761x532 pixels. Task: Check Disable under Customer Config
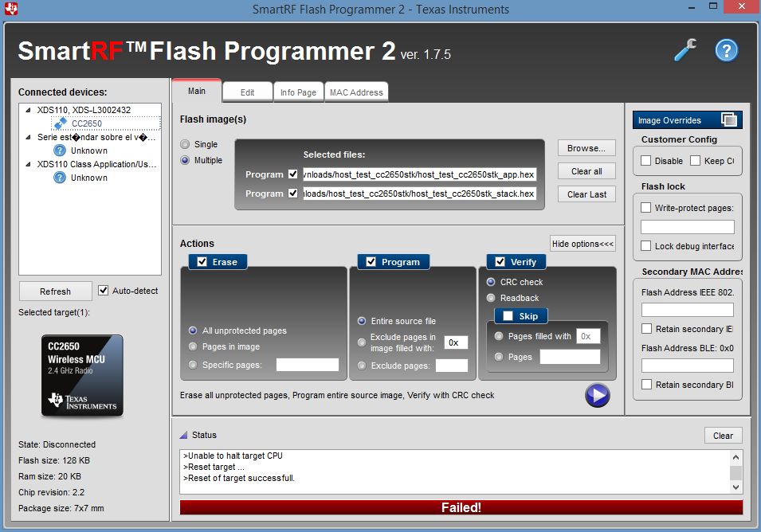tap(645, 161)
